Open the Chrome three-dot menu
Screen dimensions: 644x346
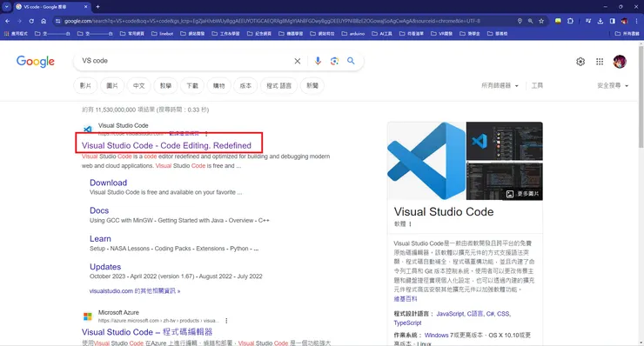pyautogui.click(x=637, y=21)
